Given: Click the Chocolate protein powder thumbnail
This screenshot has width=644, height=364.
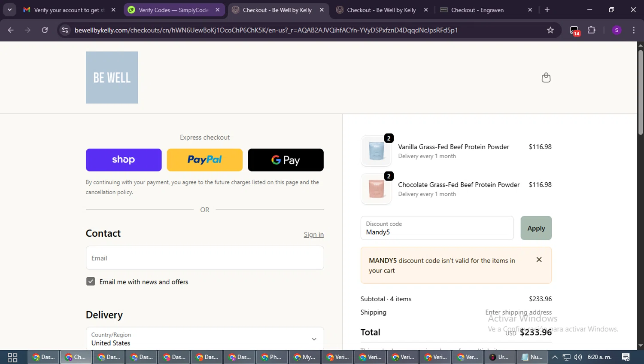Looking at the screenshot, I should (x=377, y=189).
